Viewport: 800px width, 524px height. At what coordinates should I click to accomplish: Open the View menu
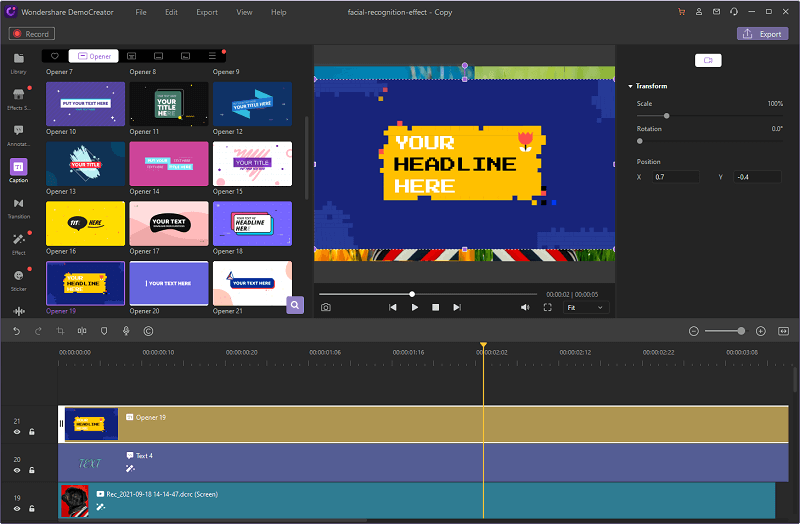coord(244,12)
